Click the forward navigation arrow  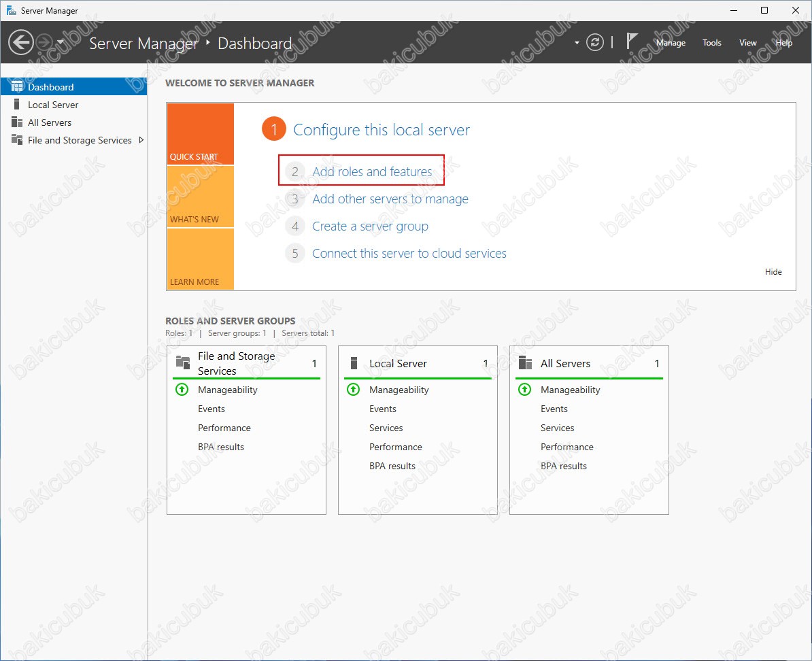(44, 42)
